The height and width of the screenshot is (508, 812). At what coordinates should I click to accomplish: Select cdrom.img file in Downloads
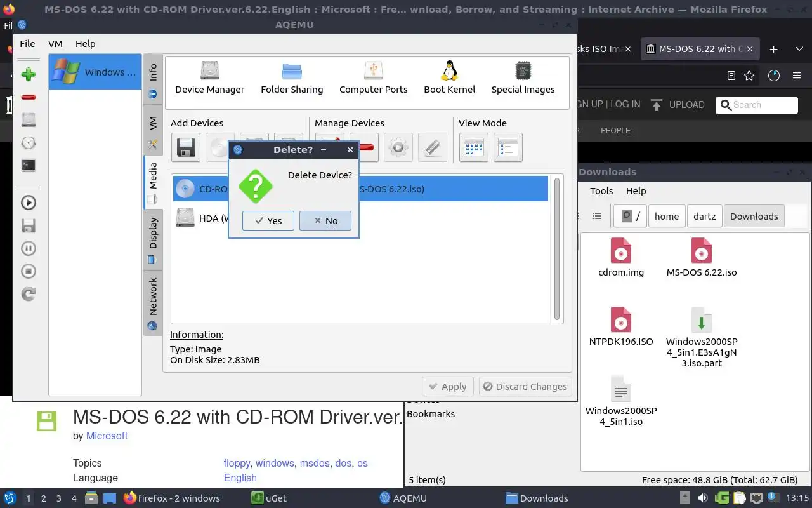coord(621,257)
